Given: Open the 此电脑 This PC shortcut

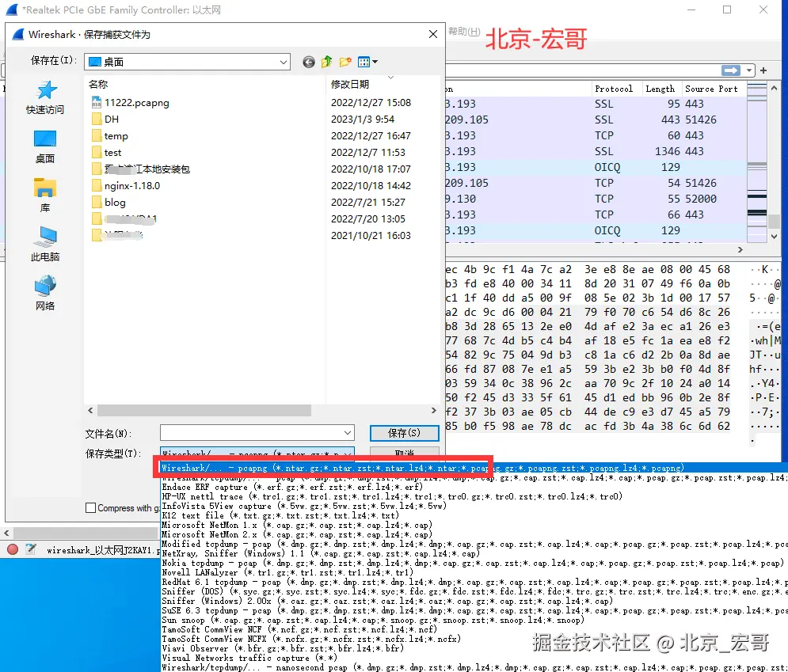Looking at the screenshot, I should point(45,244).
